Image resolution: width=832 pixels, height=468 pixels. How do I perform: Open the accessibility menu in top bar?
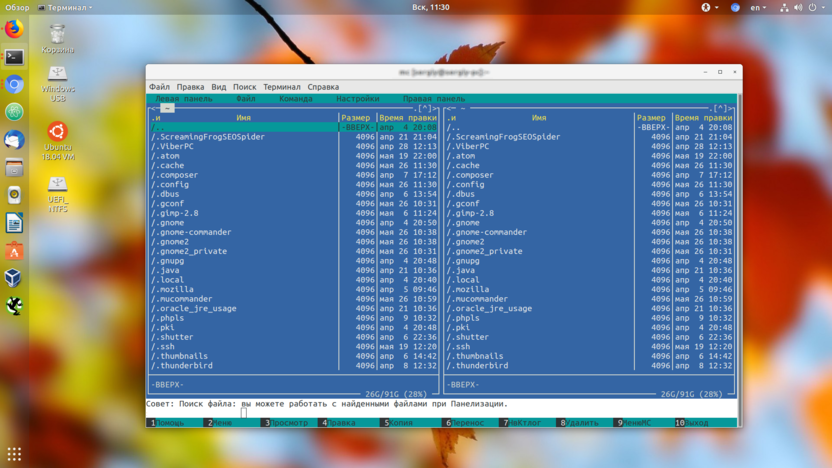click(x=706, y=7)
